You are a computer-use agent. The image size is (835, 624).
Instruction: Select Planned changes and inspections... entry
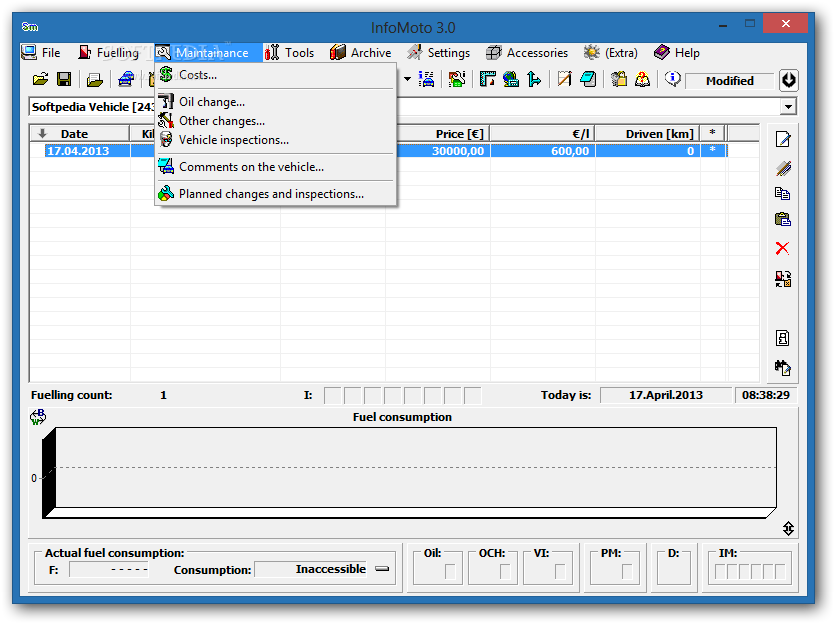tap(276, 194)
